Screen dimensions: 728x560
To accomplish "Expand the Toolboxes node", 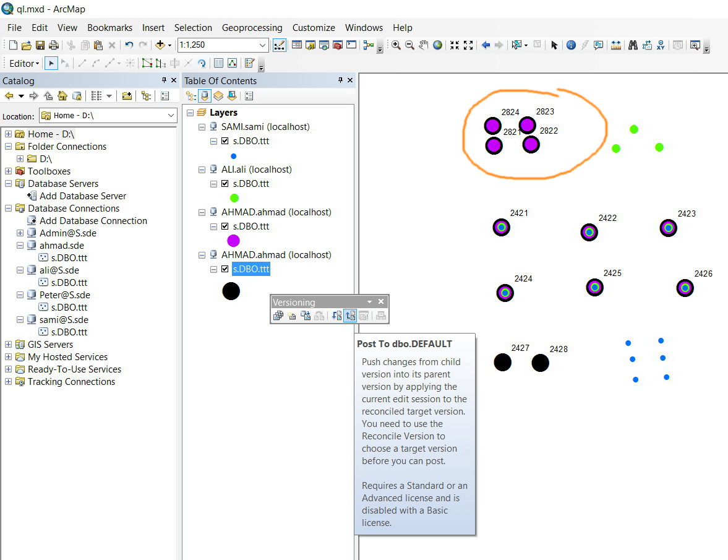I will tap(9, 171).
